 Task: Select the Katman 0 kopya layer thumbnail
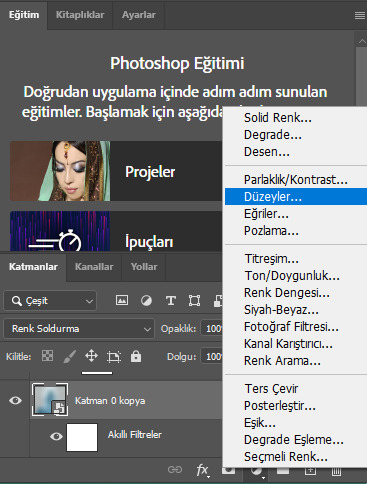point(50,400)
